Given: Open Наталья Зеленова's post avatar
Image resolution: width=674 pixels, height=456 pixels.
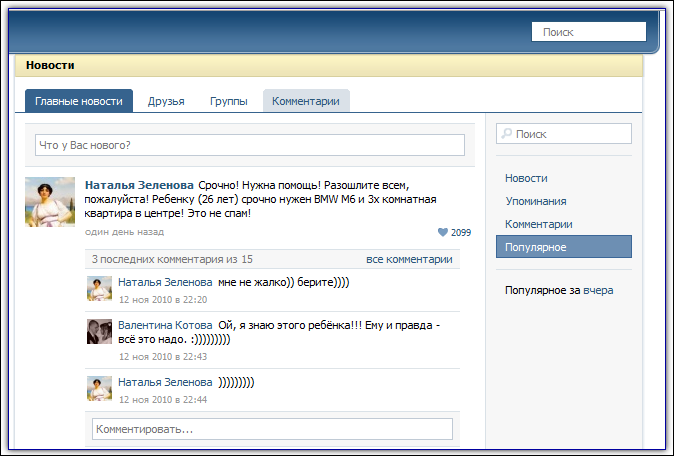Looking at the screenshot, I should pos(50,201).
